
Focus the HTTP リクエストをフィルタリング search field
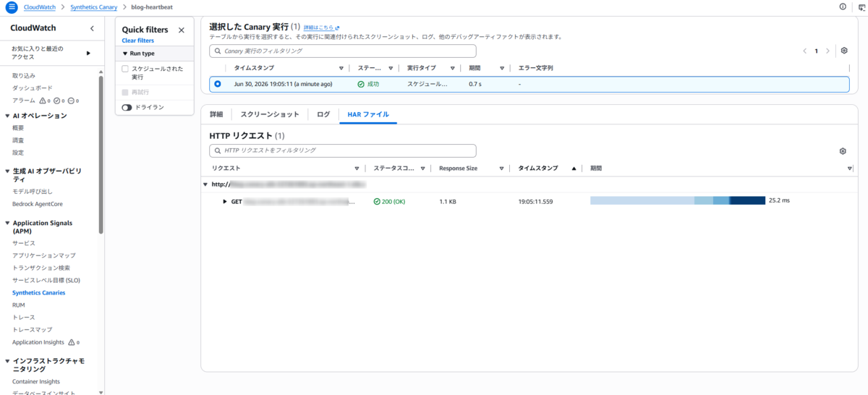(343, 150)
